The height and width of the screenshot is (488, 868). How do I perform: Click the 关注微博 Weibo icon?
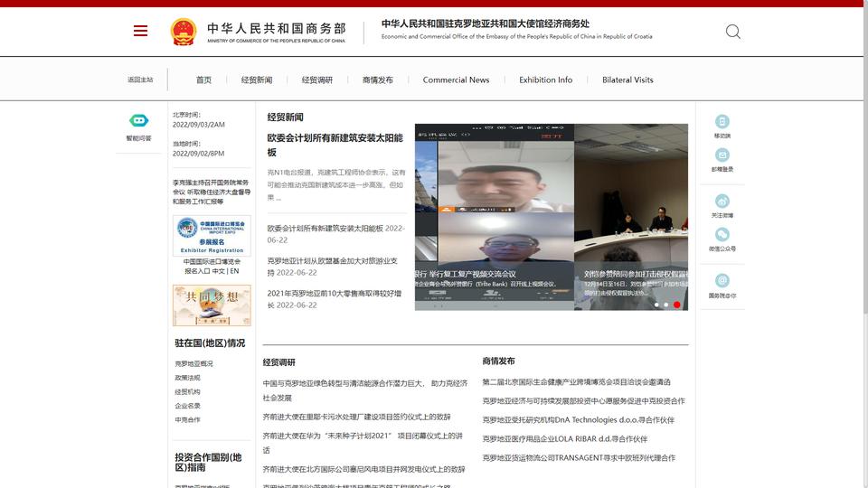coord(722,201)
